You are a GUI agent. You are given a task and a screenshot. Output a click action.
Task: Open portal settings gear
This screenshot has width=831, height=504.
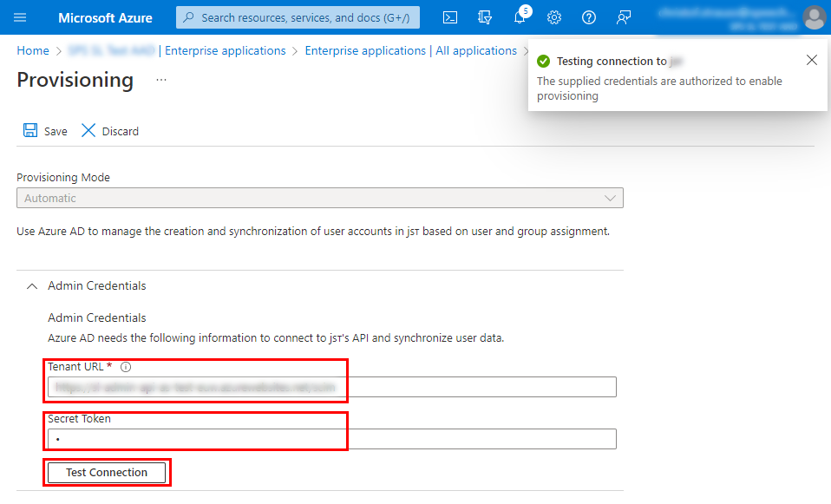(x=554, y=17)
